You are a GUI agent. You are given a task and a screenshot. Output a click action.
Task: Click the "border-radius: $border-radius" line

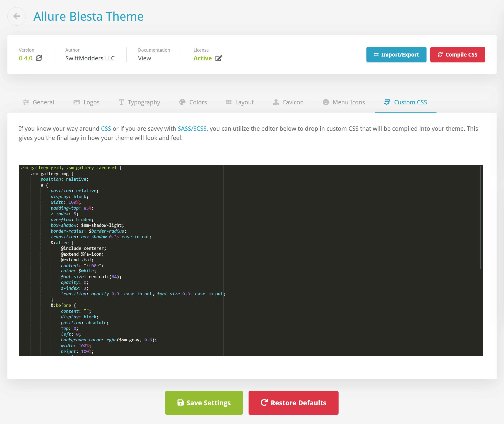[x=88, y=231]
